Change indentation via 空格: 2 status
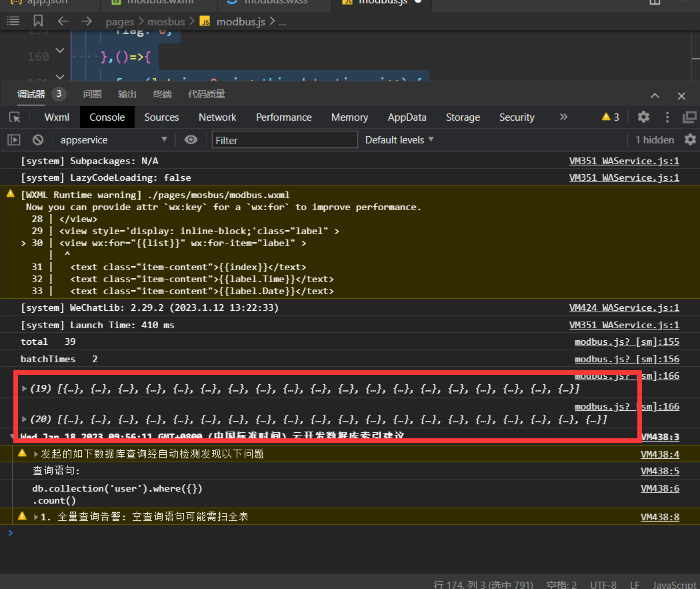The image size is (700, 589). (x=561, y=584)
